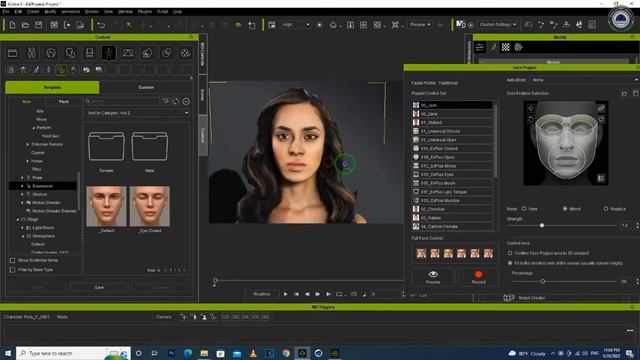Click the Undo arrow icon
This screenshot has width=640, height=360.
coord(101,25)
